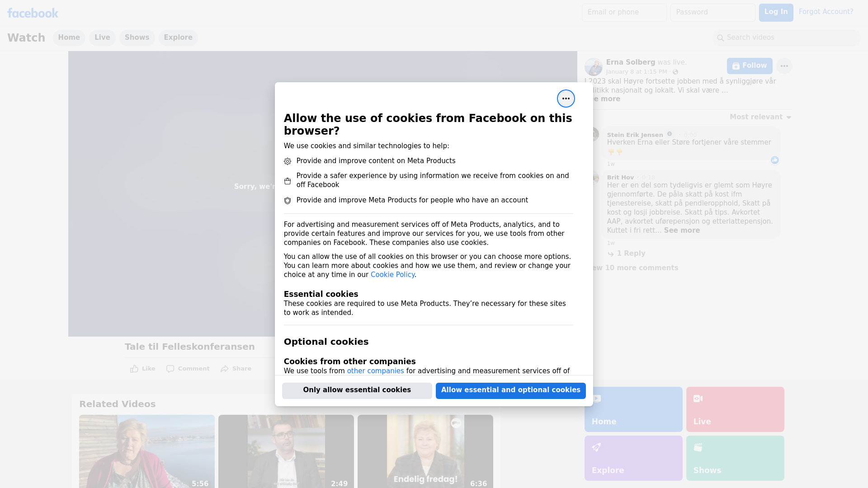Click the search magnifier icon
868x488 pixels.
pyautogui.click(x=720, y=38)
